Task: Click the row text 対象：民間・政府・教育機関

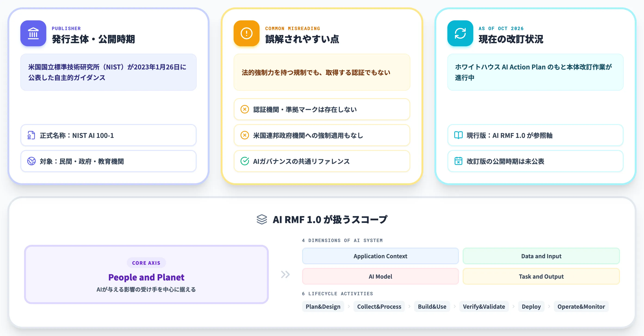Action: (x=82, y=161)
